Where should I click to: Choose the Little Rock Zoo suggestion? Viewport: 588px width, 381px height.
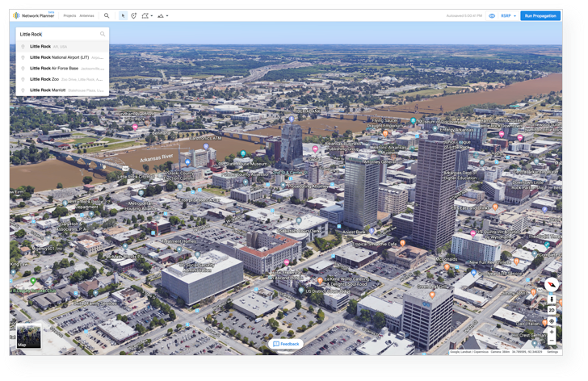[62, 79]
